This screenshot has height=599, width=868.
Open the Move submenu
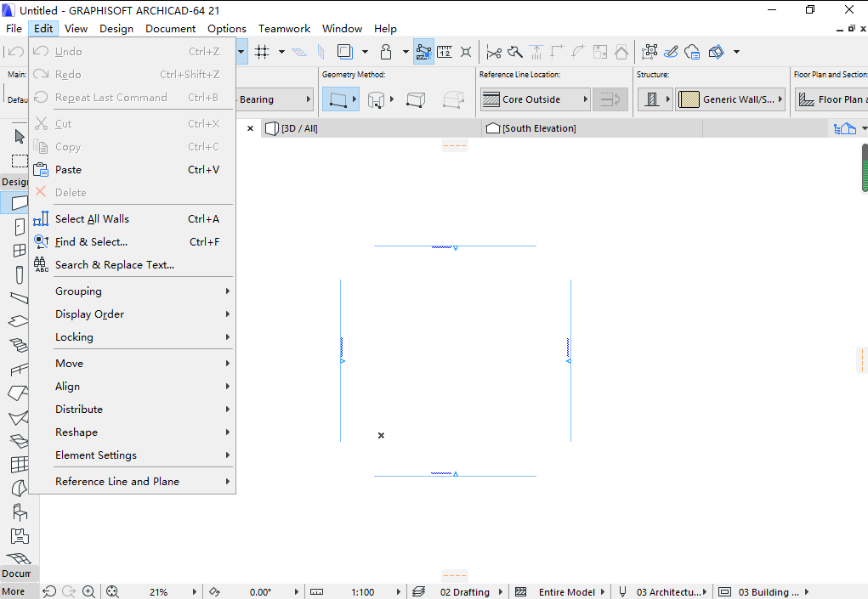(133, 364)
